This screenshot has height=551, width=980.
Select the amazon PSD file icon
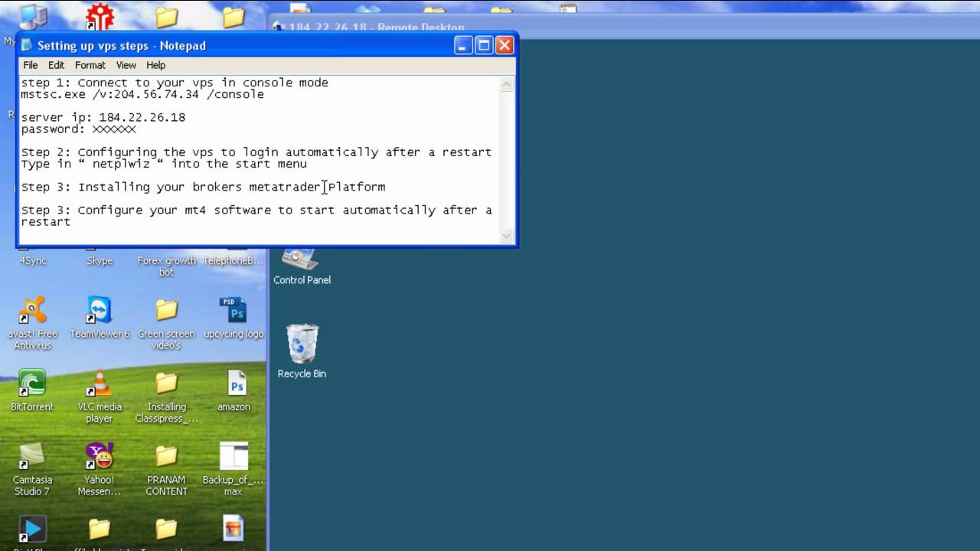click(x=234, y=391)
